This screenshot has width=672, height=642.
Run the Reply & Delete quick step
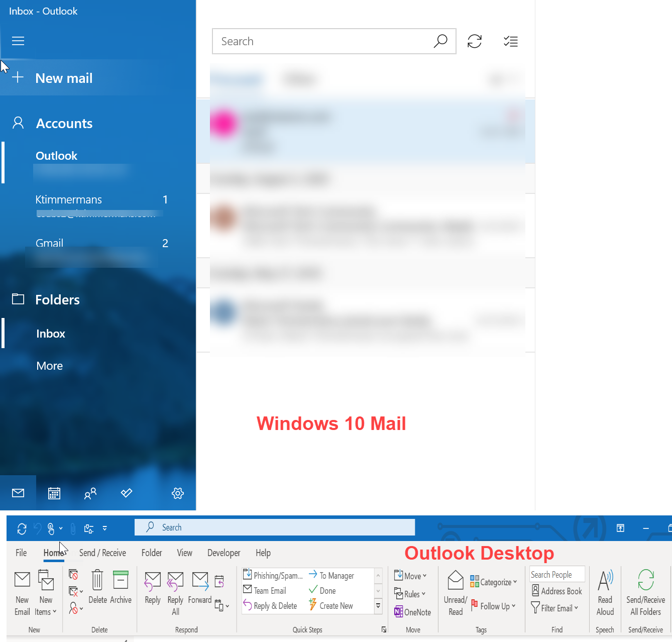pyautogui.click(x=270, y=605)
